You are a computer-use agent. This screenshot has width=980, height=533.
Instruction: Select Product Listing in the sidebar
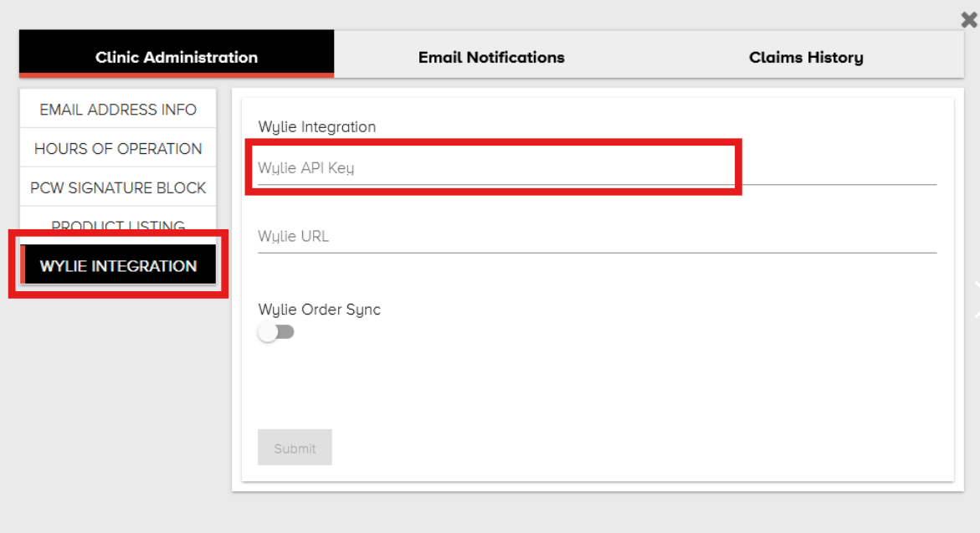coord(118,224)
